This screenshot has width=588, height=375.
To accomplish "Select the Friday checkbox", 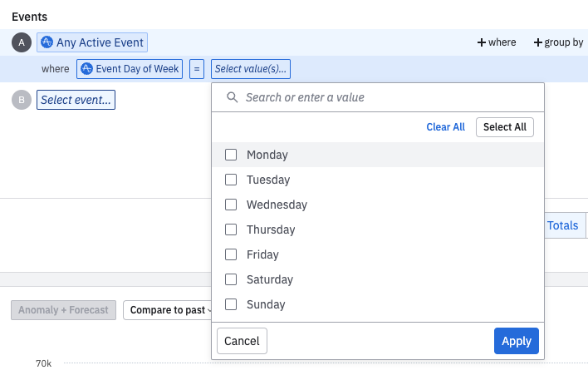I will tap(231, 254).
